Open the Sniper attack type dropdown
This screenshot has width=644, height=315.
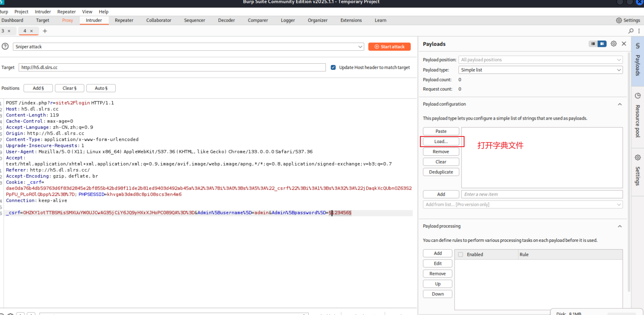(x=188, y=47)
